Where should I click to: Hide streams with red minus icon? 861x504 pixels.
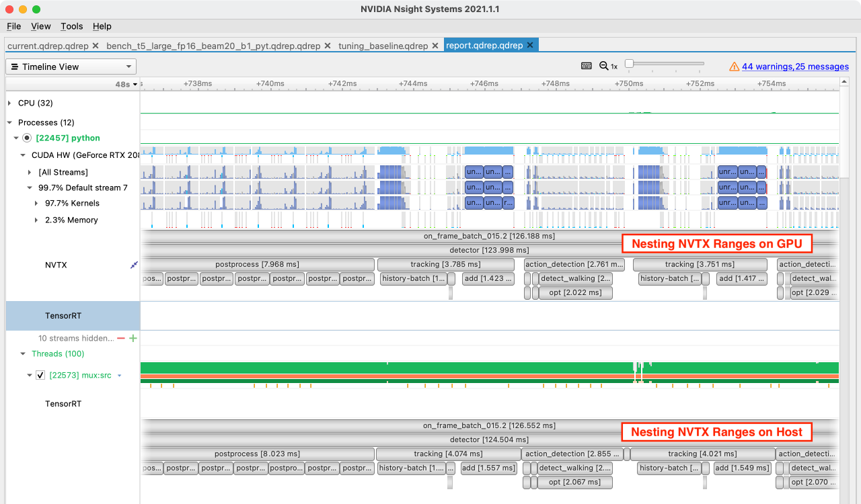pyautogui.click(x=121, y=338)
